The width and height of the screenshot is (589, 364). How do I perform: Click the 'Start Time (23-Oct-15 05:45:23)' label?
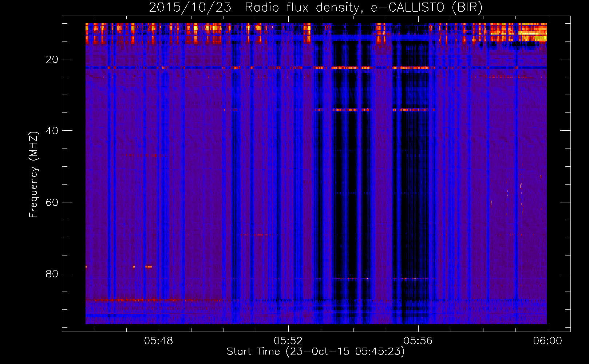point(316,352)
